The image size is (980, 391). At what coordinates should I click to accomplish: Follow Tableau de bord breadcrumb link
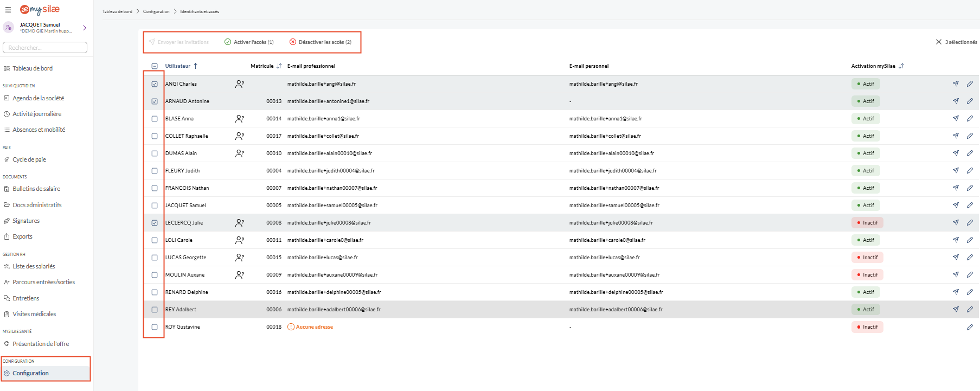tap(117, 11)
